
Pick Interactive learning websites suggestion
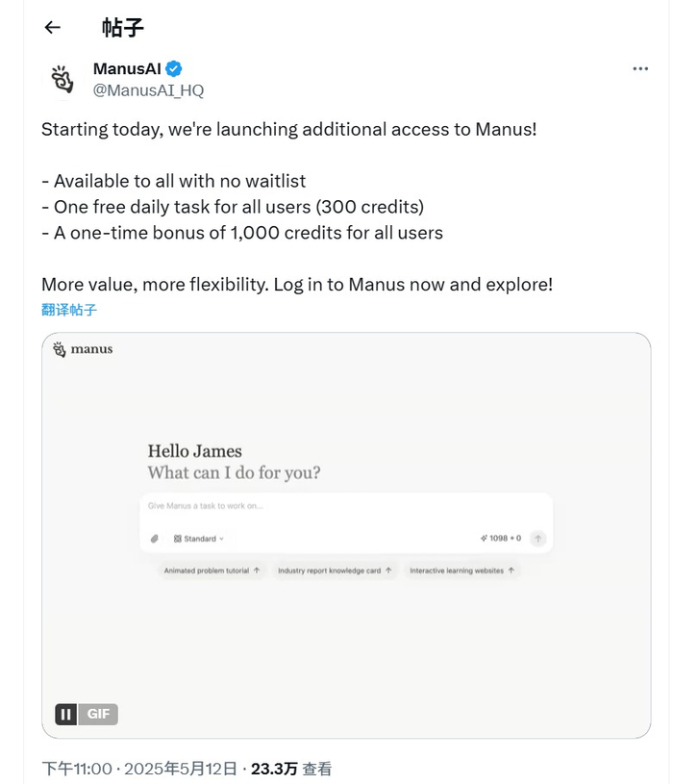462,570
